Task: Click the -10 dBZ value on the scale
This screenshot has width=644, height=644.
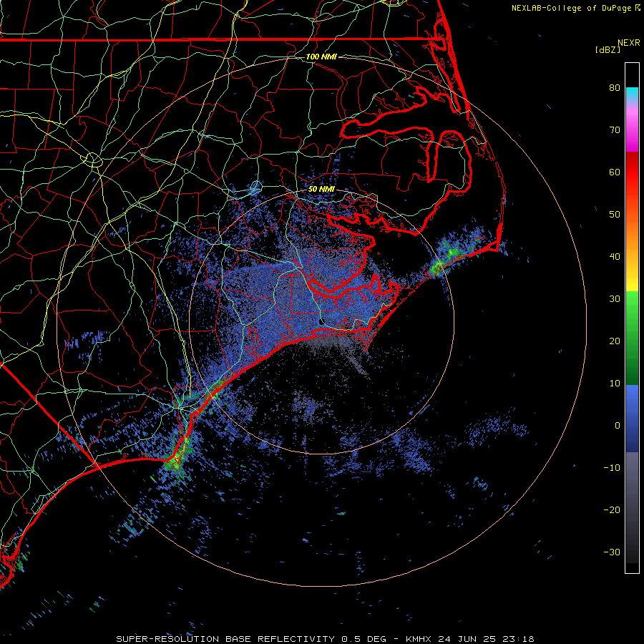Action: pyautogui.click(x=612, y=468)
